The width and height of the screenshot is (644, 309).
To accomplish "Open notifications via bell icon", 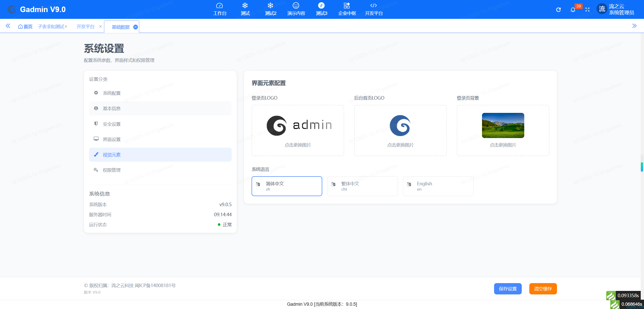I will pyautogui.click(x=573, y=10).
